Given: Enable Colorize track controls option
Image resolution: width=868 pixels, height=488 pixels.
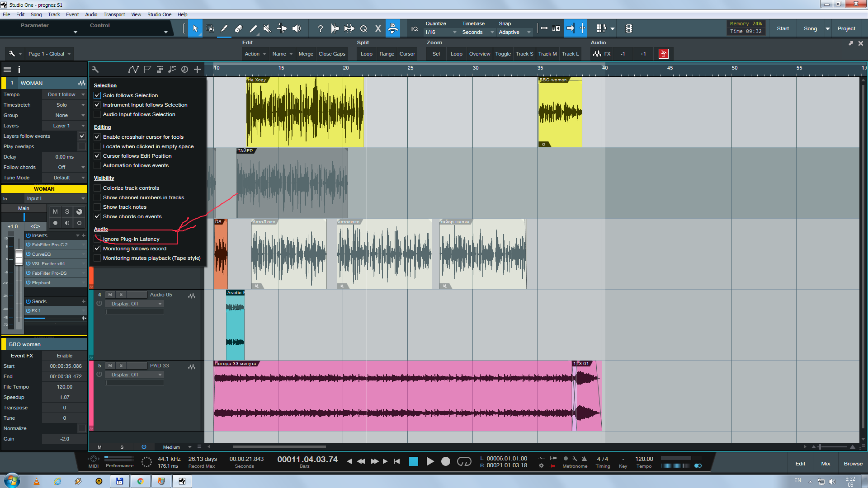Looking at the screenshot, I should (x=97, y=188).
